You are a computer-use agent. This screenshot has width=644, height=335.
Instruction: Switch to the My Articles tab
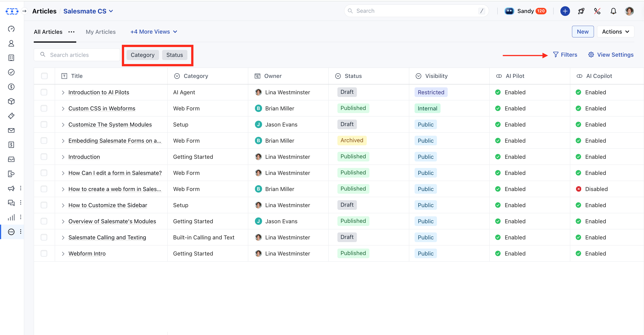[100, 32]
